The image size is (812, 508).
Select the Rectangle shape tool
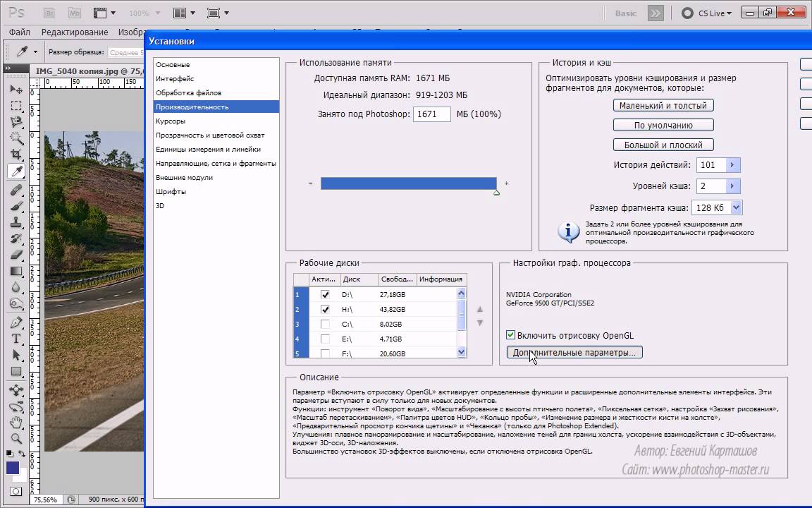[16, 371]
